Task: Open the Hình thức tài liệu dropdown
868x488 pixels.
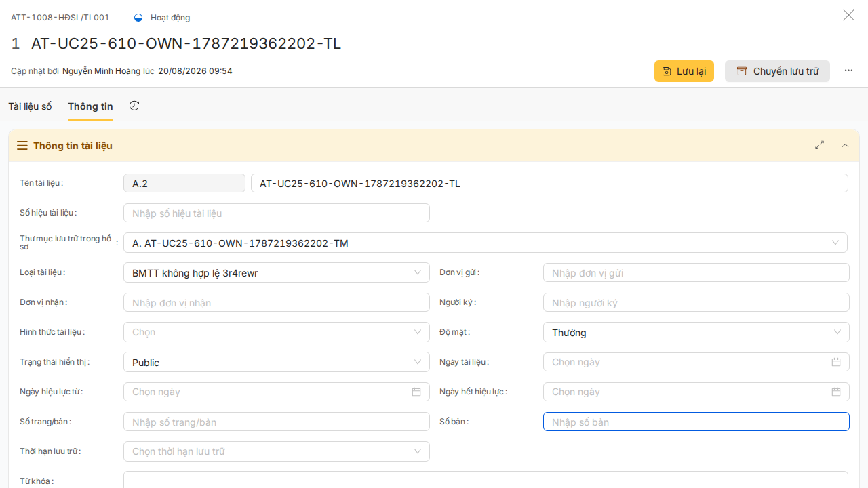Action: coord(277,332)
